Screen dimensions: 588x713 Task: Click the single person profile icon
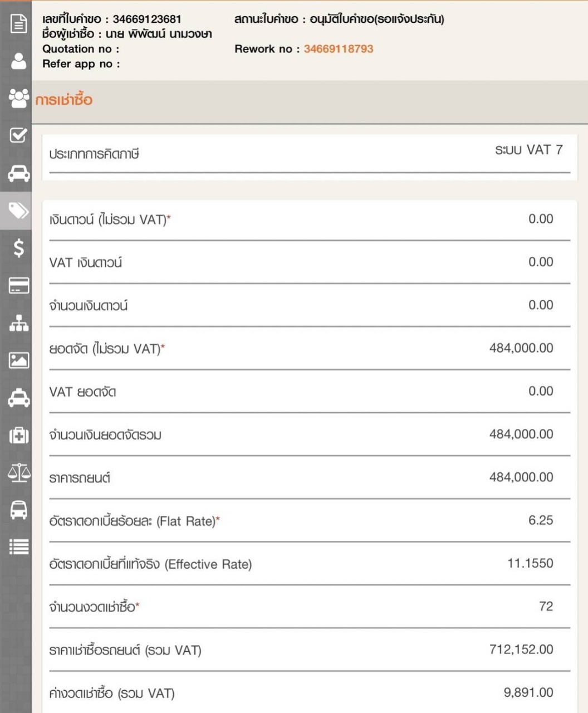pyautogui.click(x=18, y=61)
